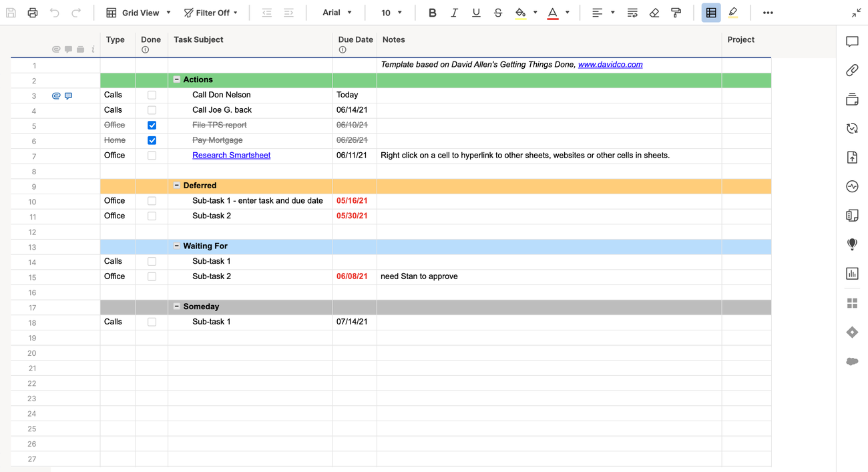The height and width of the screenshot is (472, 868).
Task: Apply text wrapping from the toolbar
Action: pos(632,12)
